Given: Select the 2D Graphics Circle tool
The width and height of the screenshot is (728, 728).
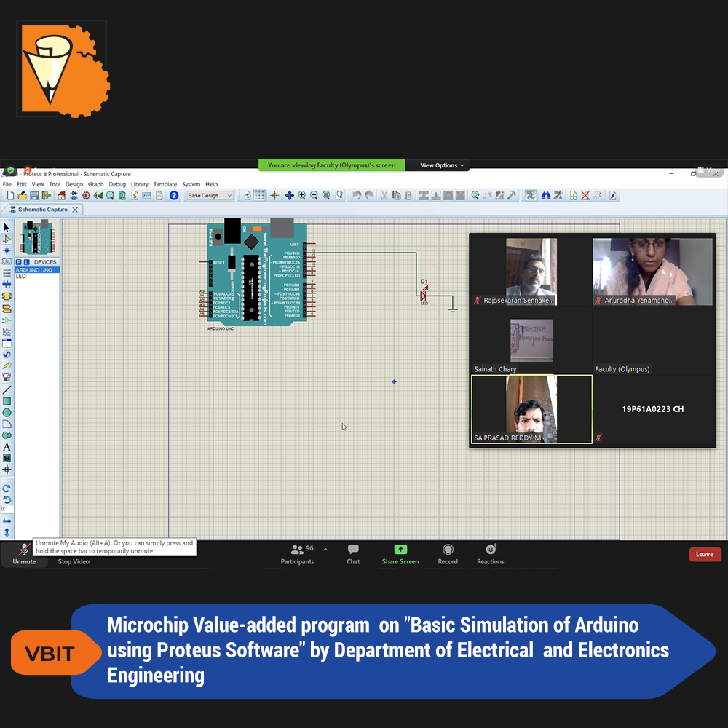Looking at the screenshot, I should click(x=7, y=413).
